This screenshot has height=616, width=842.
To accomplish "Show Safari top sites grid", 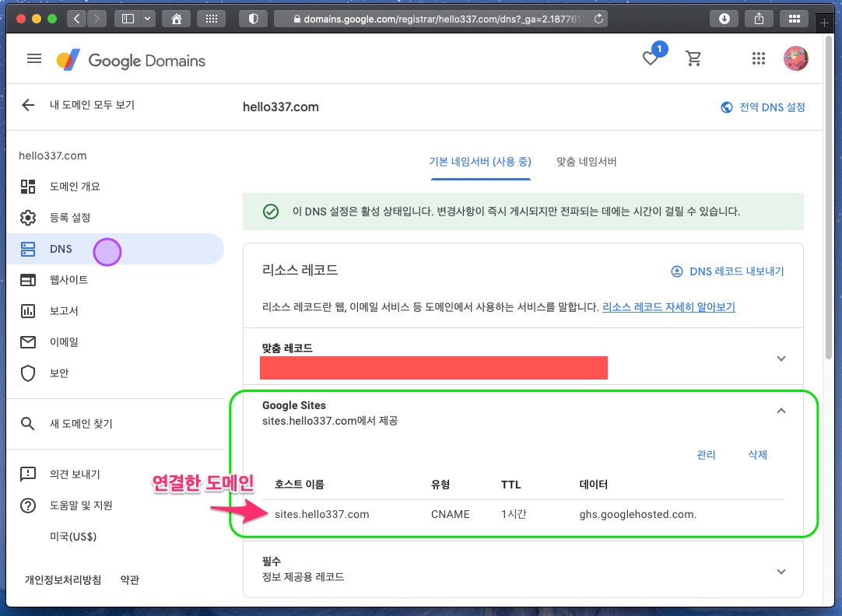I will (x=212, y=19).
